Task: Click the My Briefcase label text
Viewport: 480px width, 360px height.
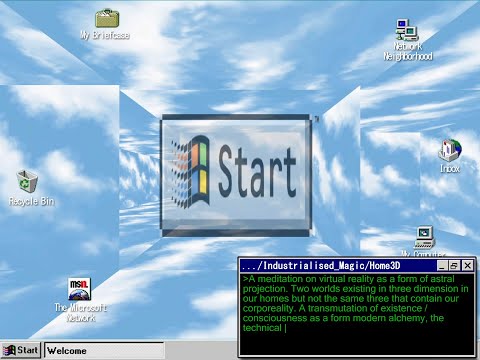Action: tap(105, 35)
